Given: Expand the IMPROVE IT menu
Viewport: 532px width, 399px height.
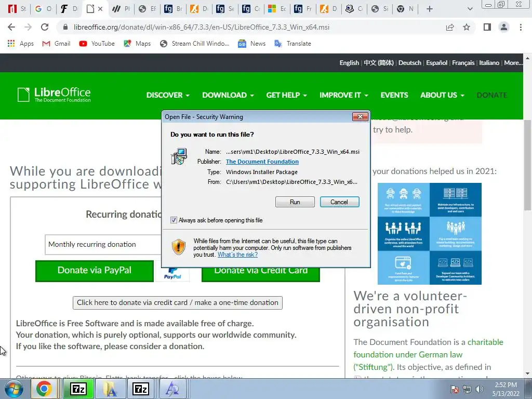Looking at the screenshot, I should click(344, 95).
